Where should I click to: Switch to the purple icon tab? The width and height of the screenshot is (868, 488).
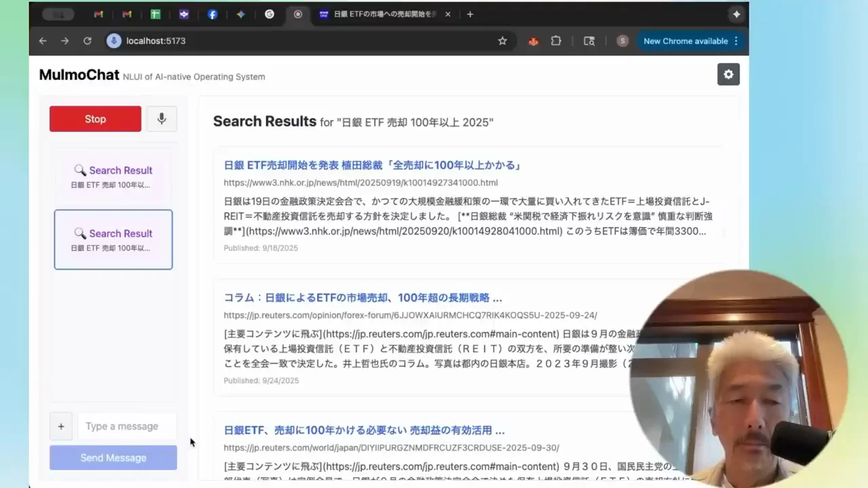(x=184, y=14)
